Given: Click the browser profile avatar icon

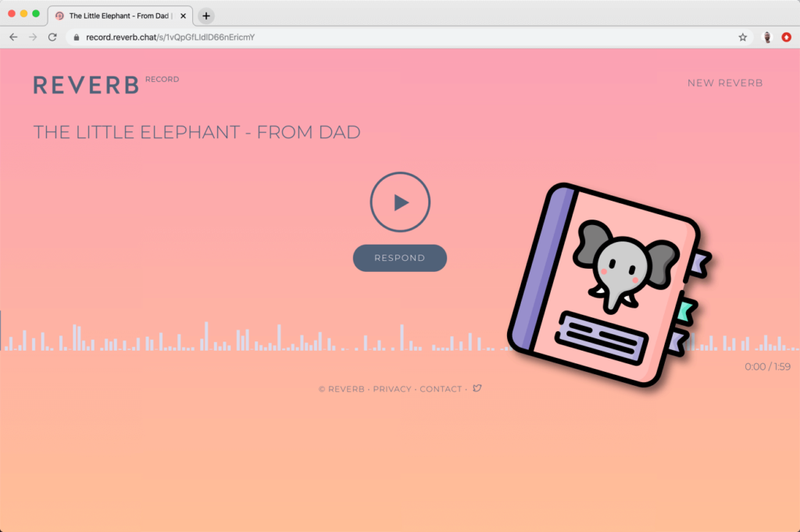Looking at the screenshot, I should (x=766, y=36).
